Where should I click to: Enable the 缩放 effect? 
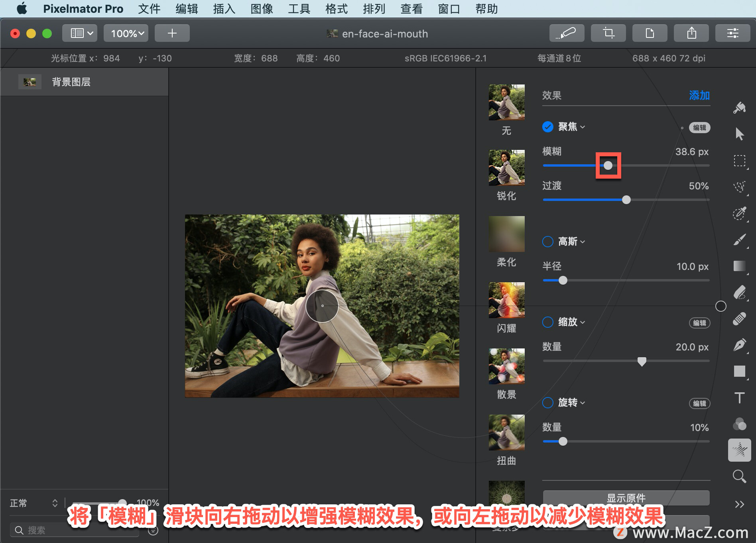[548, 322]
